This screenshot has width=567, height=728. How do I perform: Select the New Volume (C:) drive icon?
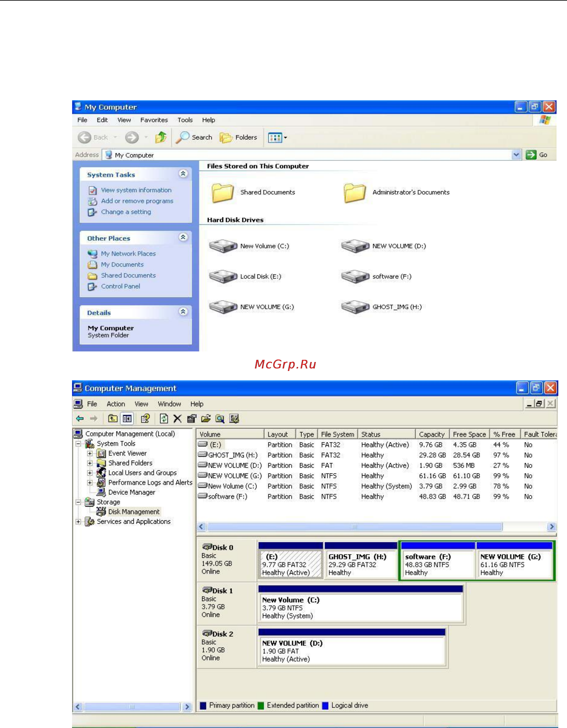pos(223,246)
